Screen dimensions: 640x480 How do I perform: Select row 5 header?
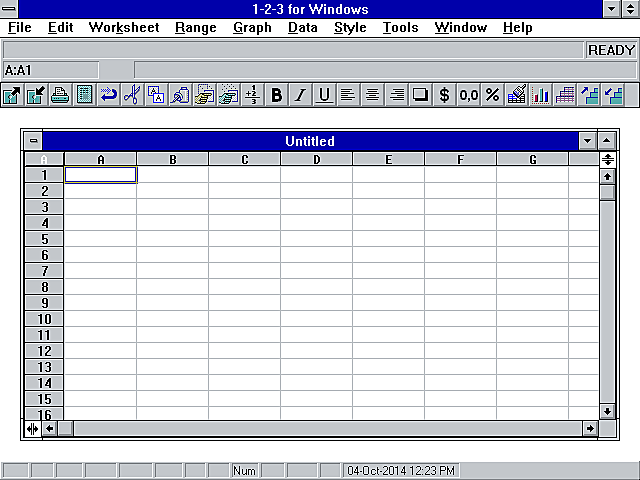click(44, 239)
